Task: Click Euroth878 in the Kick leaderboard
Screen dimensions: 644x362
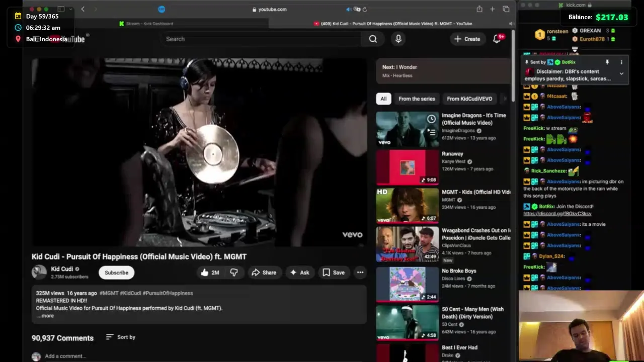Action: [592, 39]
